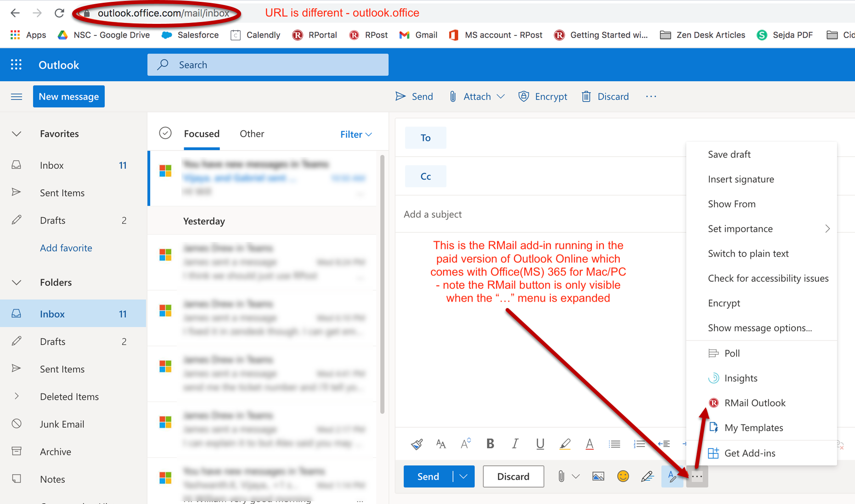
Task: Open the Send options dropdown arrow
Action: [x=464, y=476]
